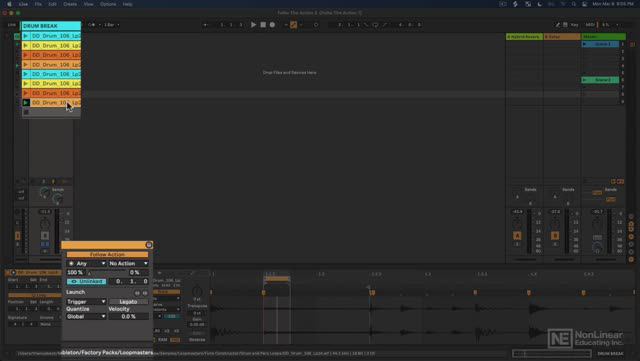Screen dimensions: 640x361
Task: Click the clip stop square below the clips
Action: [x=26, y=112]
